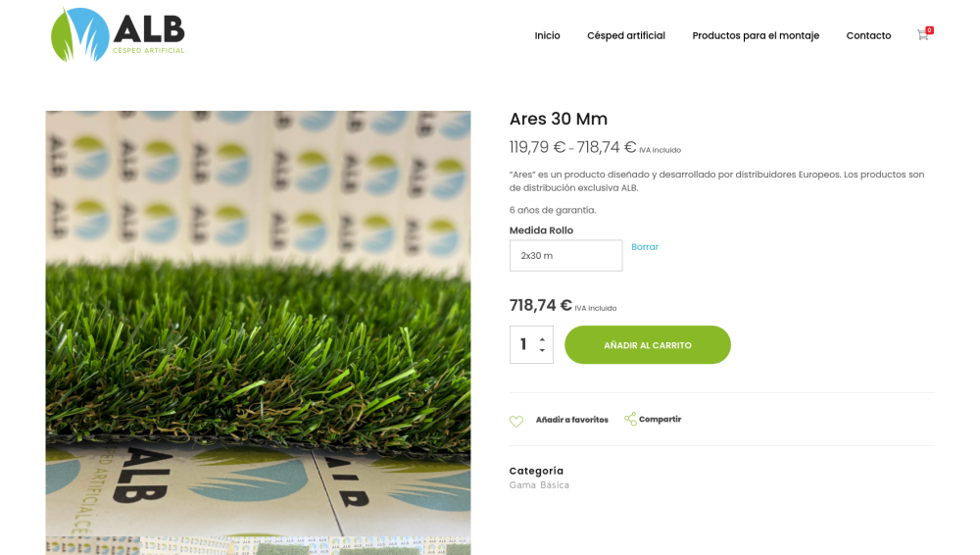Clear selection with Borrar link

coord(645,247)
